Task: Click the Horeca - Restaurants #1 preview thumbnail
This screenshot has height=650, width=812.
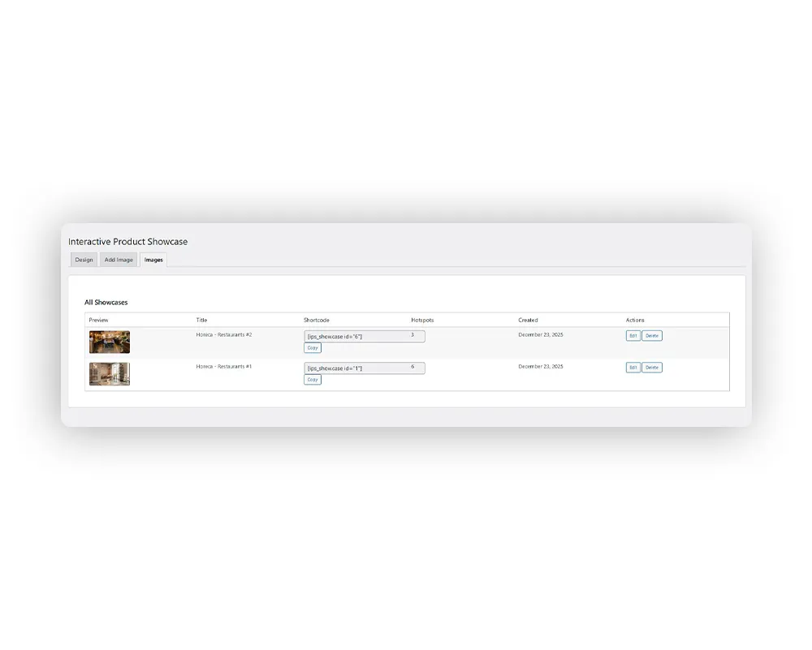Action: coord(110,373)
